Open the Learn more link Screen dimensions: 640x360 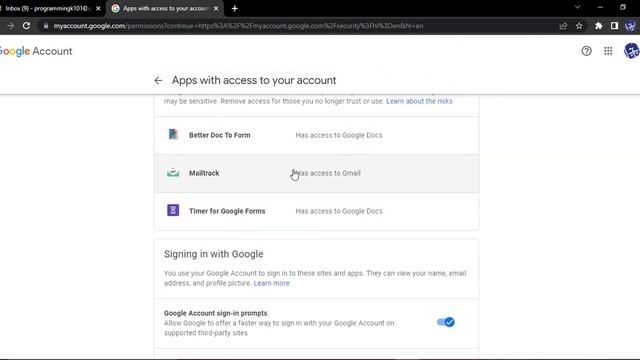point(271,283)
